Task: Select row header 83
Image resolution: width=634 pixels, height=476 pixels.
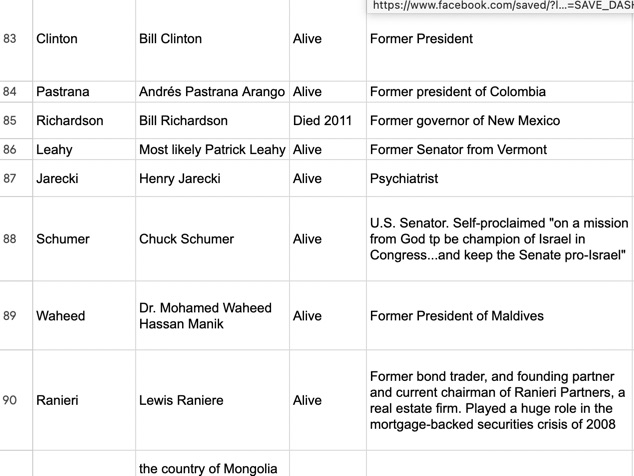Action: [11, 39]
